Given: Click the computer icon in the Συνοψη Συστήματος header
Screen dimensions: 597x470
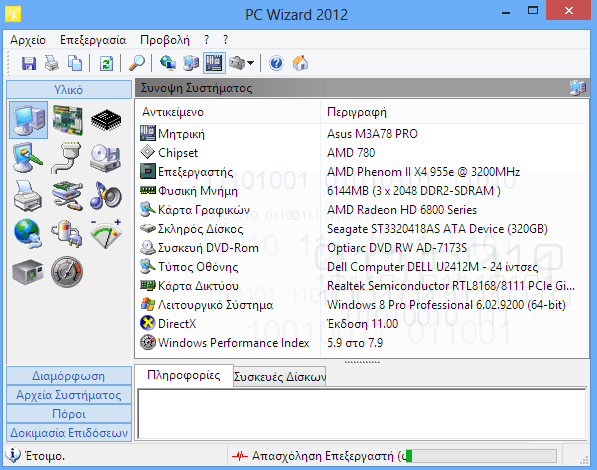Looking at the screenshot, I should point(578,88).
